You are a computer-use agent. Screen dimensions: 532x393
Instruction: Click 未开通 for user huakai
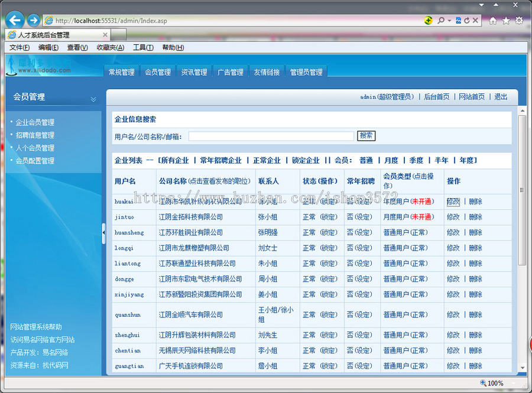[421, 202]
